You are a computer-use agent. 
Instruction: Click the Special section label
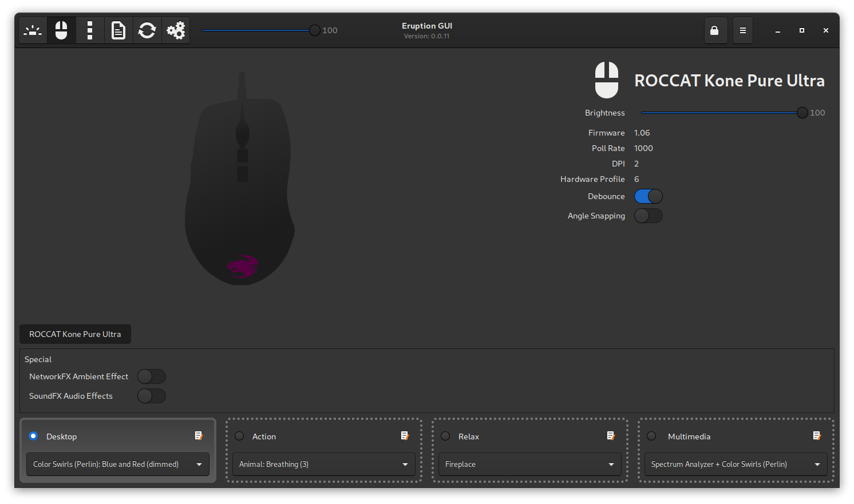pos(38,359)
